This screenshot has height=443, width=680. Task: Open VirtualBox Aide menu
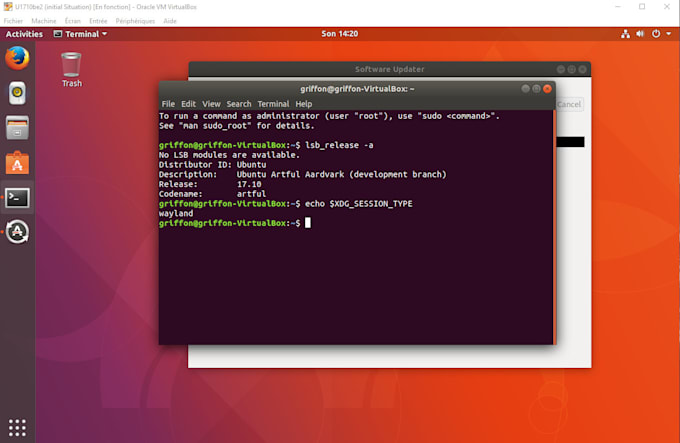(x=170, y=21)
